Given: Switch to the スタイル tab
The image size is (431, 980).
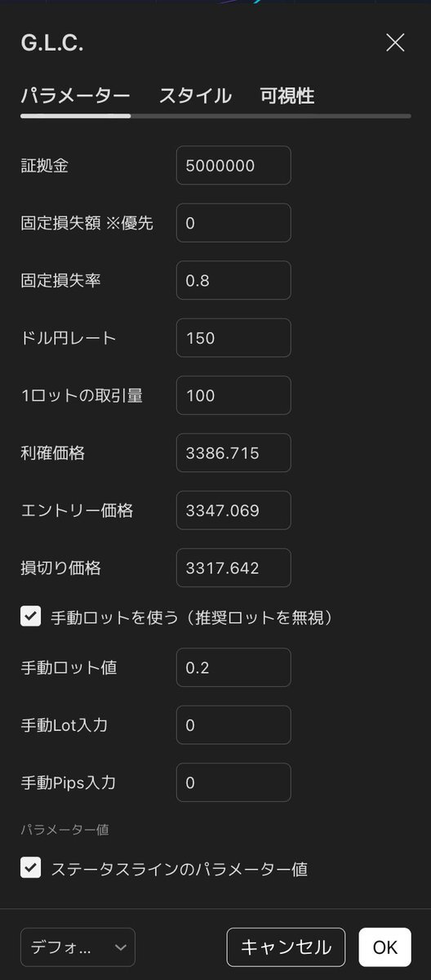Looking at the screenshot, I should tap(195, 96).
